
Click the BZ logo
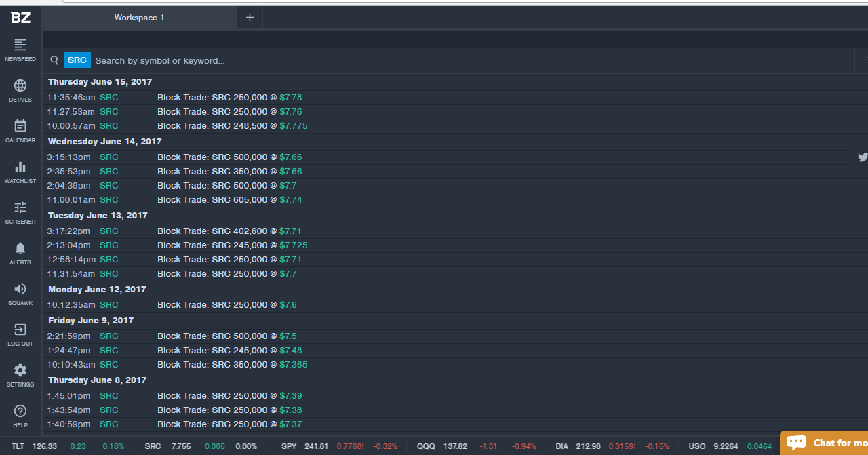pyautogui.click(x=20, y=18)
